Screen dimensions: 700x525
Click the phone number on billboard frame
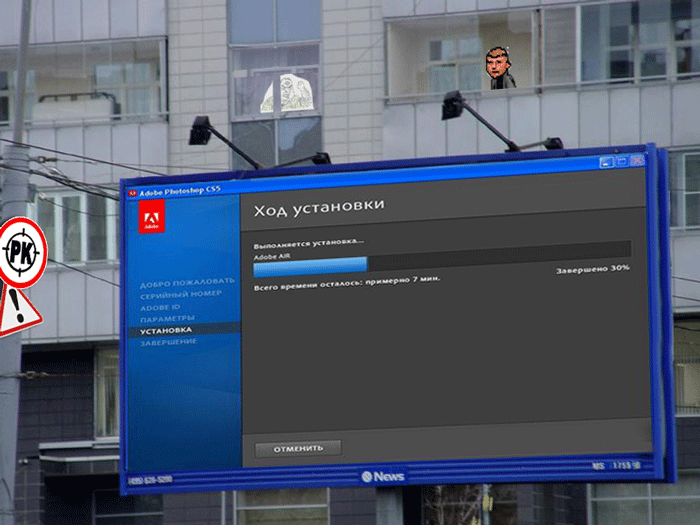click(150, 480)
